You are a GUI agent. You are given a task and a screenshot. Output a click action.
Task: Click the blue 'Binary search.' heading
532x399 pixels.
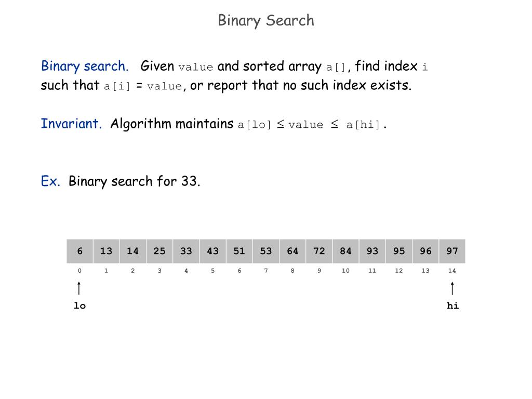pos(85,66)
